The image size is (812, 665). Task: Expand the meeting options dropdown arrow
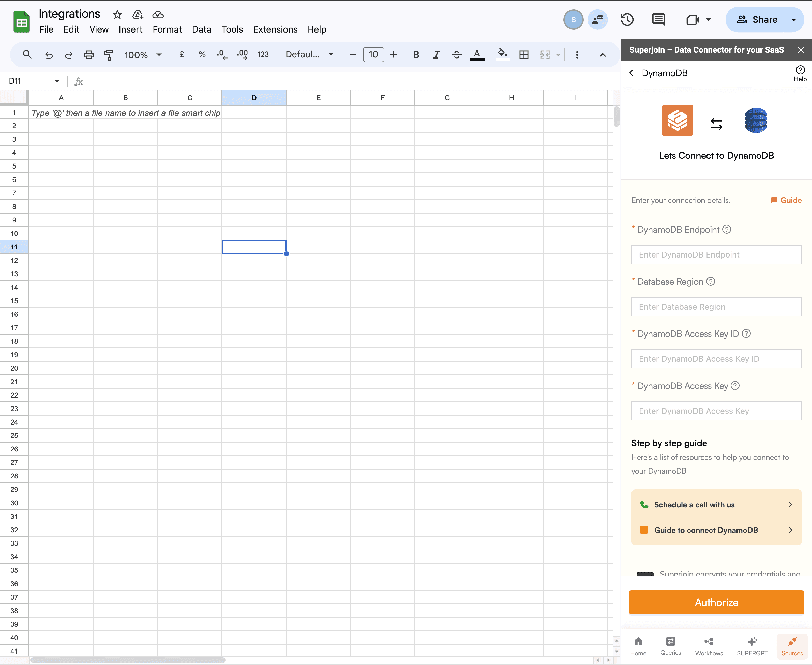coord(709,20)
